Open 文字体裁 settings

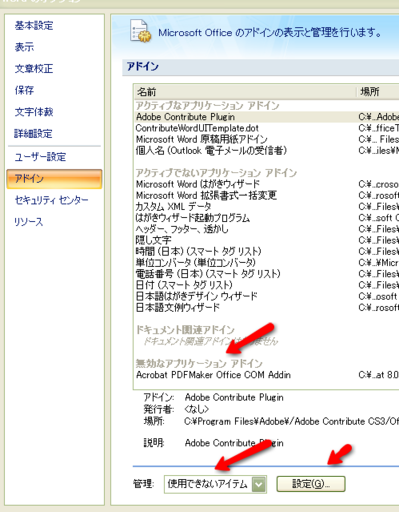34,112
